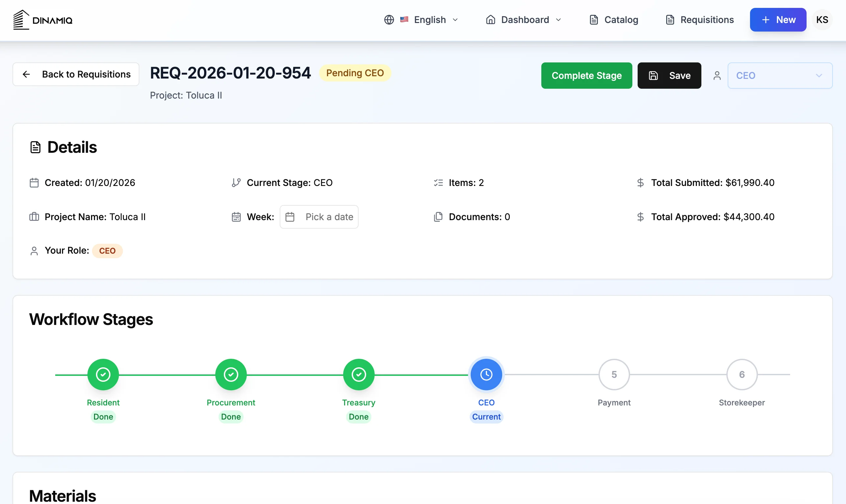The image size is (846, 504).
Task: Save the requisition
Action: (669, 75)
